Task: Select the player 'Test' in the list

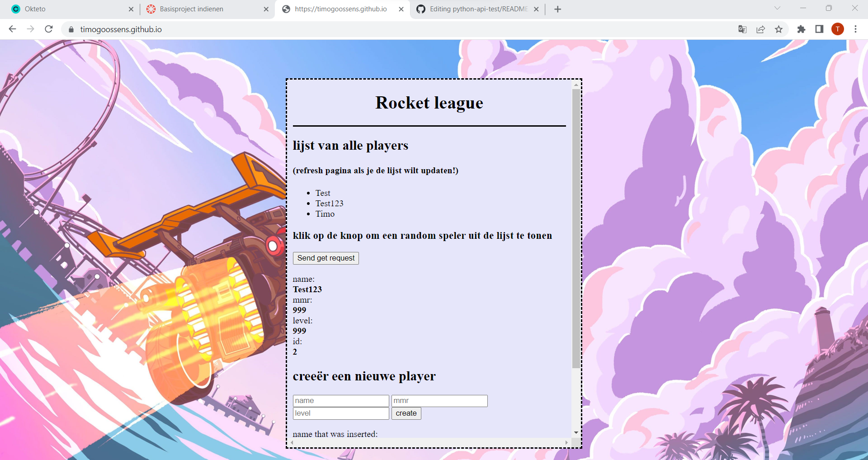Action: tap(323, 193)
